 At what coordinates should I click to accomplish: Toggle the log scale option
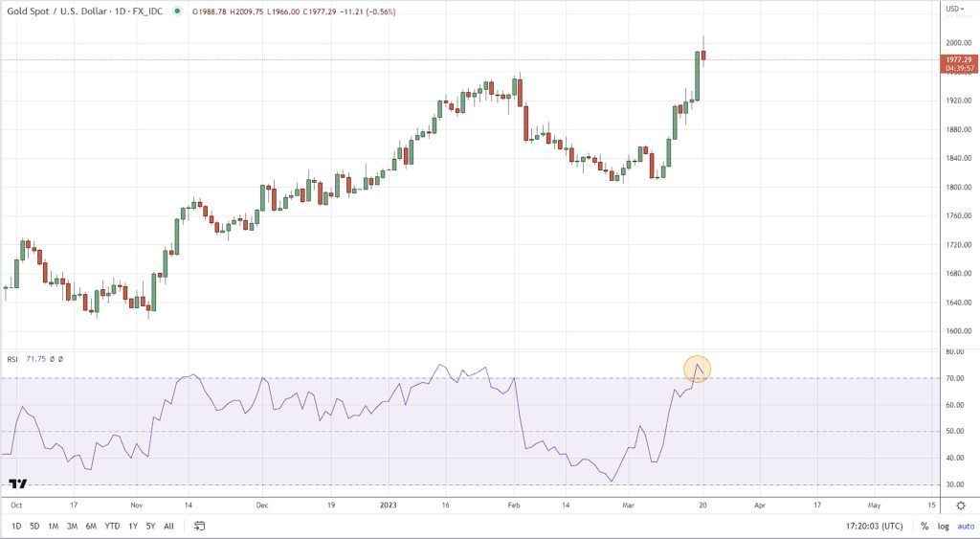point(942,526)
